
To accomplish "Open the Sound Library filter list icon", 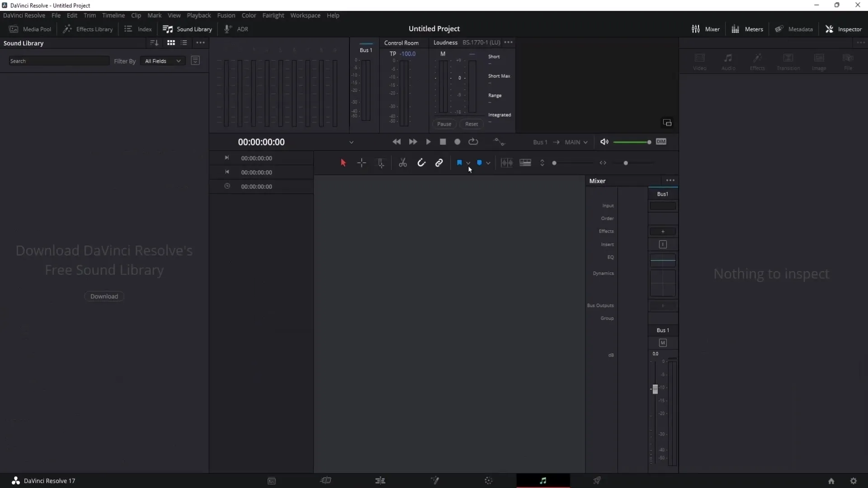I will [195, 61].
